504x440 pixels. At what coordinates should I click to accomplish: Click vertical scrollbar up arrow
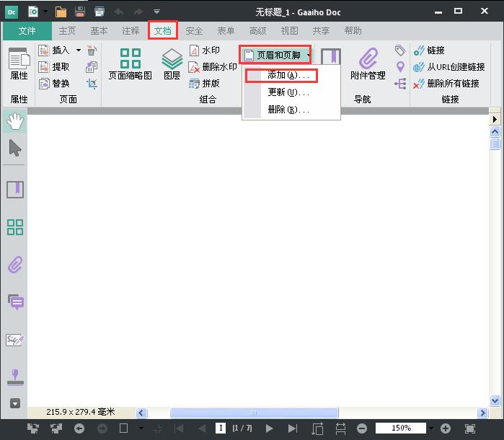coord(495,131)
